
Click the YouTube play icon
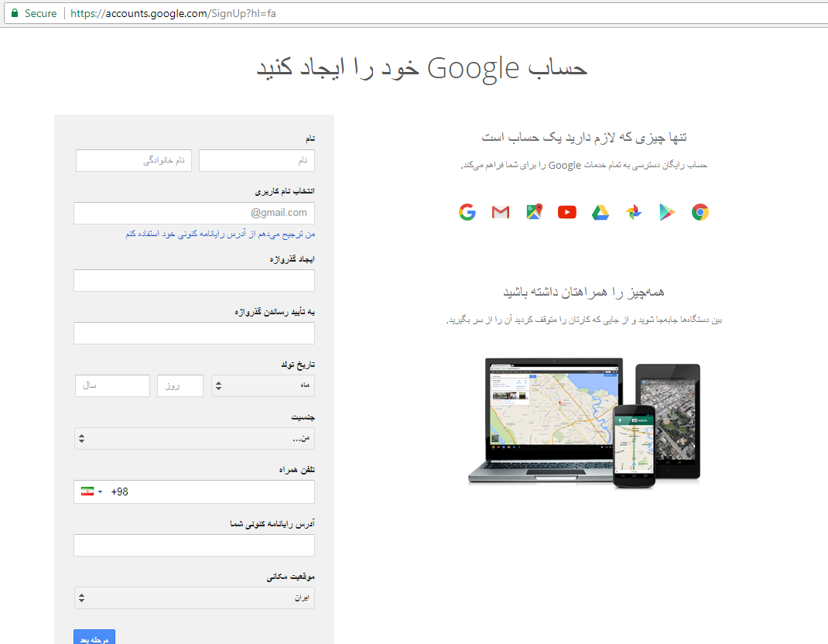[x=567, y=212]
